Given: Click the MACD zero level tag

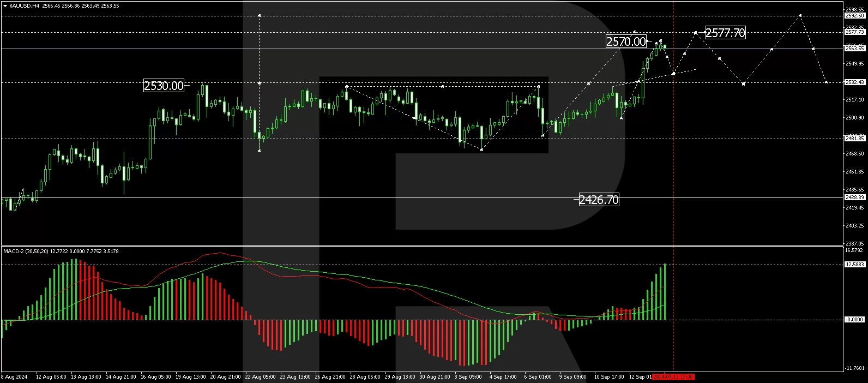Looking at the screenshot, I should pyautogui.click(x=854, y=320).
